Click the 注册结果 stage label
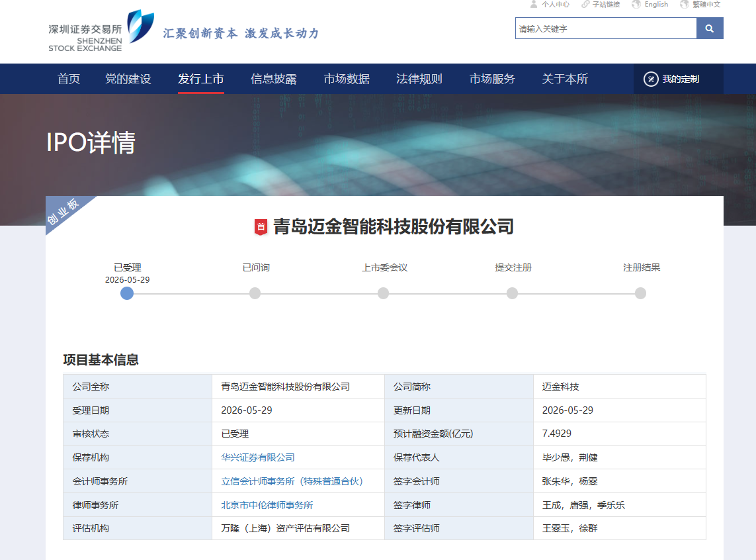The width and height of the screenshot is (756, 560). pos(642,267)
